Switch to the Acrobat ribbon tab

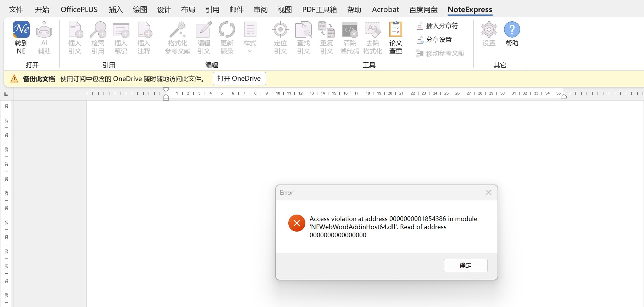tap(385, 10)
